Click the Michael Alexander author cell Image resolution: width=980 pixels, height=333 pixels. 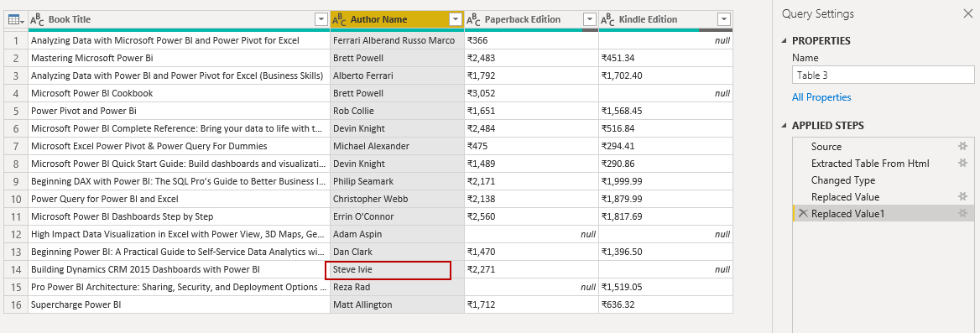[x=397, y=146]
